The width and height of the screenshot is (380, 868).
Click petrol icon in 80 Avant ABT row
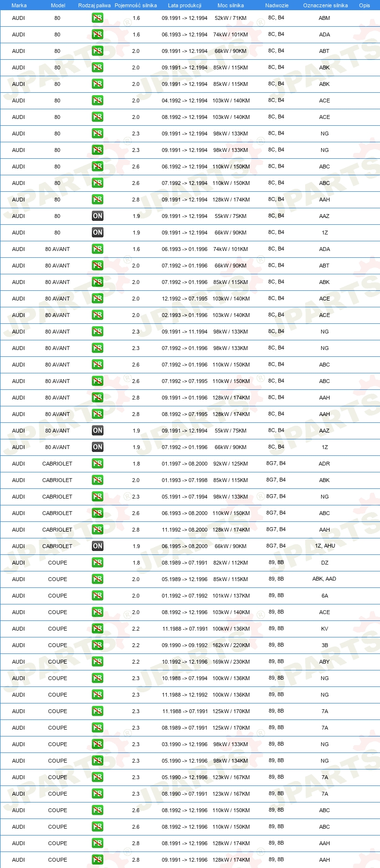[x=98, y=266]
